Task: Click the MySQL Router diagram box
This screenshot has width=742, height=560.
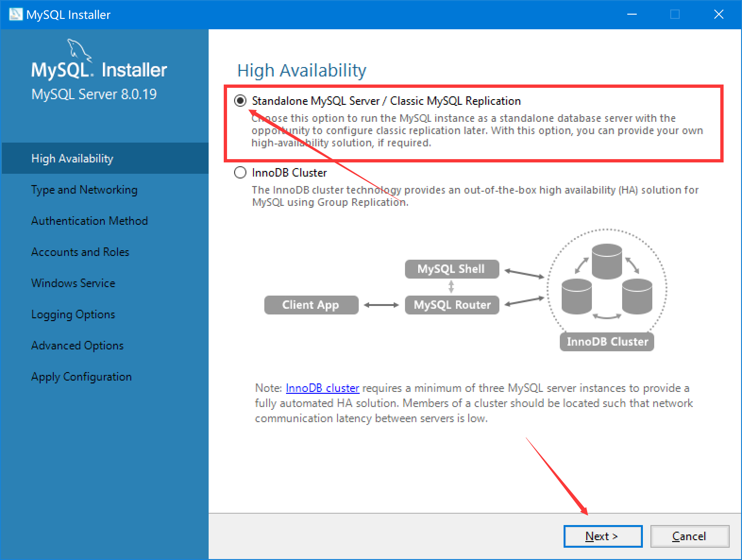Action: (452, 305)
